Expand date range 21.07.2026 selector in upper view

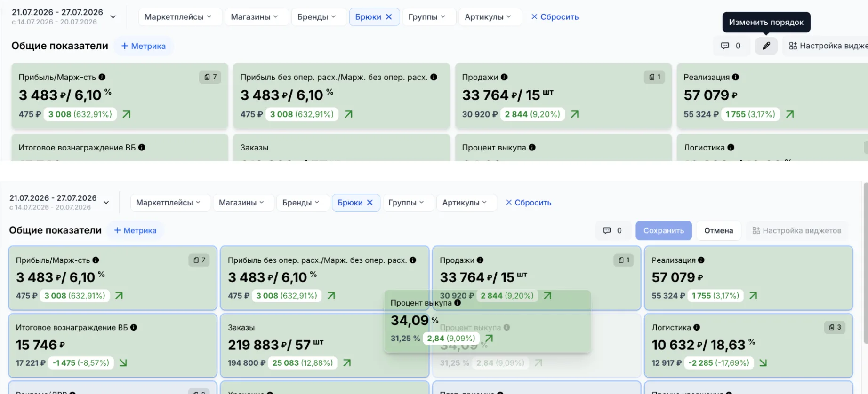pyautogui.click(x=113, y=17)
